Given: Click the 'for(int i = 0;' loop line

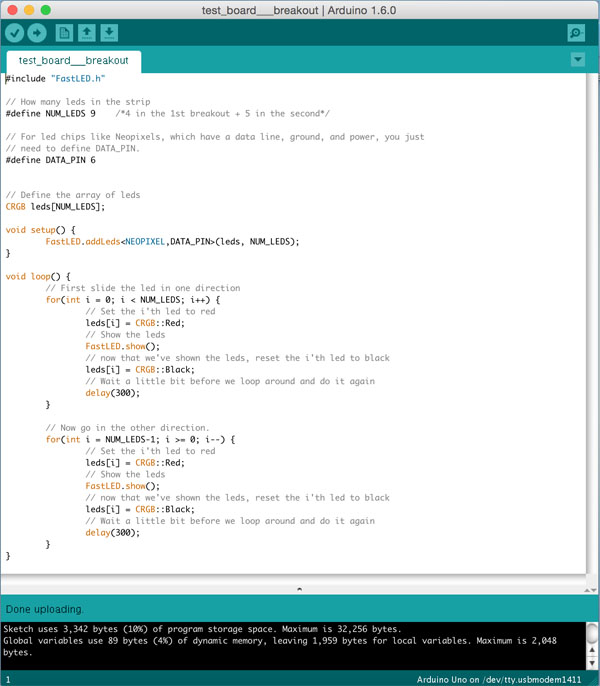Looking at the screenshot, I should (x=133, y=300).
